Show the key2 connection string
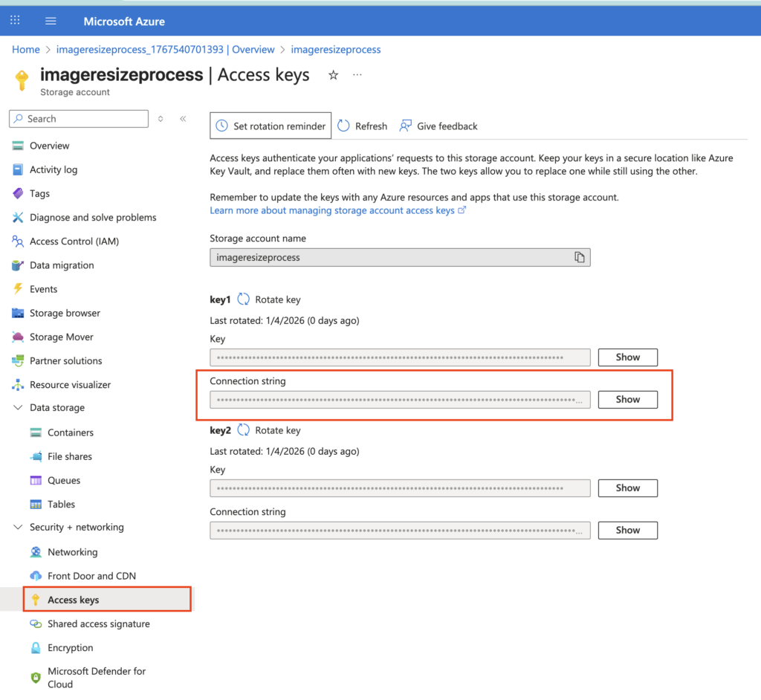 click(627, 531)
